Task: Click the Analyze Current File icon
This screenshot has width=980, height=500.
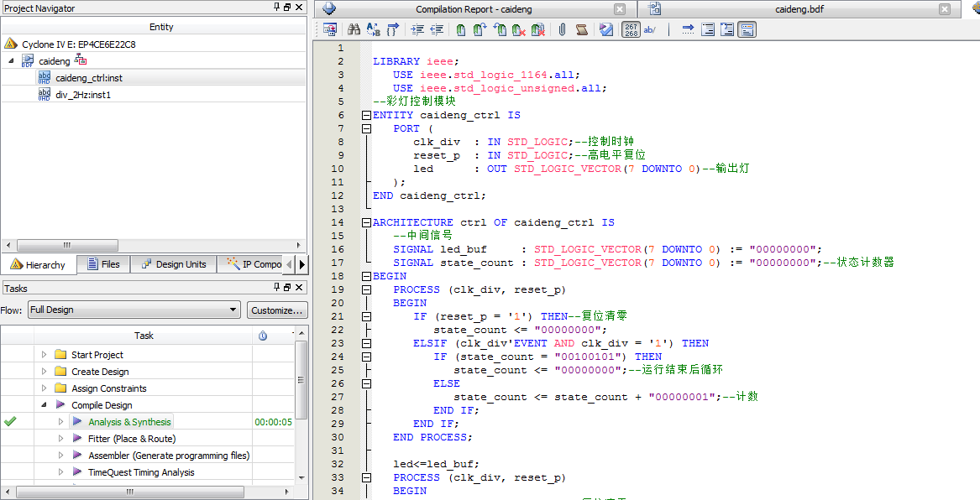Action: (606, 30)
